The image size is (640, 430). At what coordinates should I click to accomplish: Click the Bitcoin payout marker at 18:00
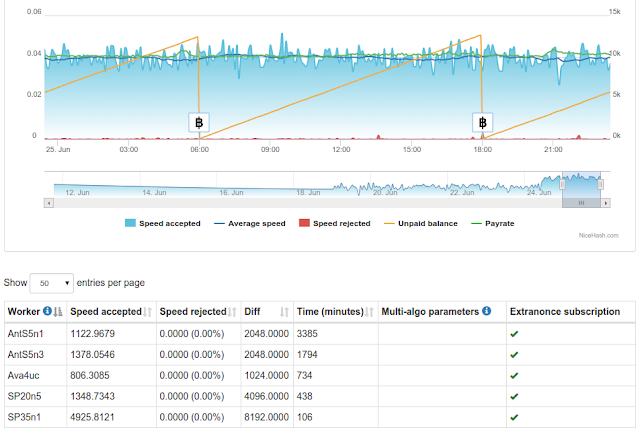[x=482, y=122]
